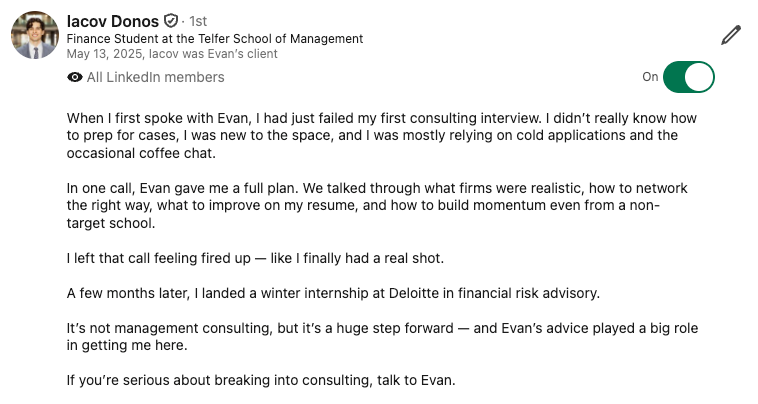Click the Finance Student at Telfer headline
This screenshot has height=404, width=758.
(215, 39)
